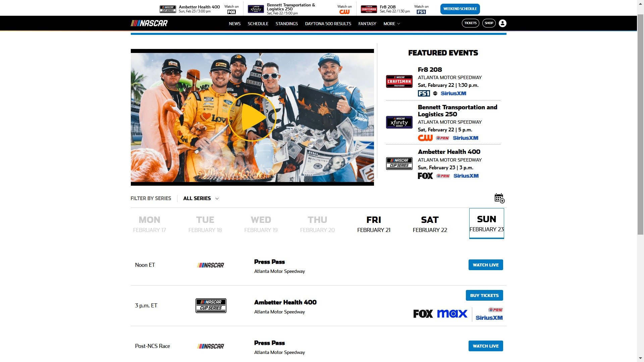Image resolution: width=644 pixels, height=362 pixels.
Task: Select the TUE February 18 tab
Action: (205, 224)
